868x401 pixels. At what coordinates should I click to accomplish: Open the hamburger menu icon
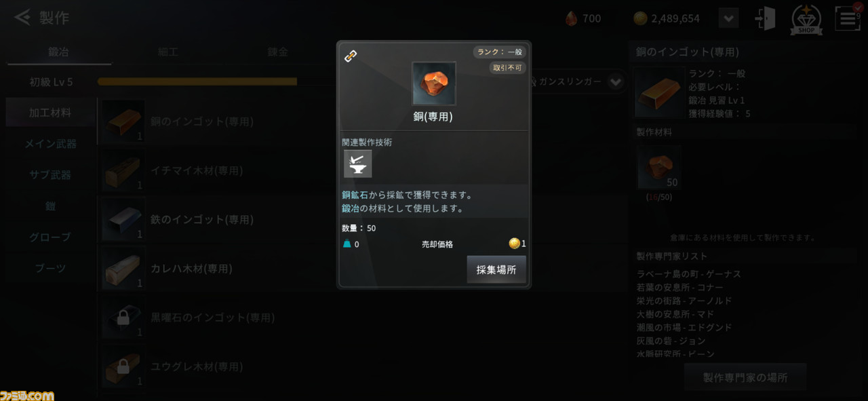(848, 18)
